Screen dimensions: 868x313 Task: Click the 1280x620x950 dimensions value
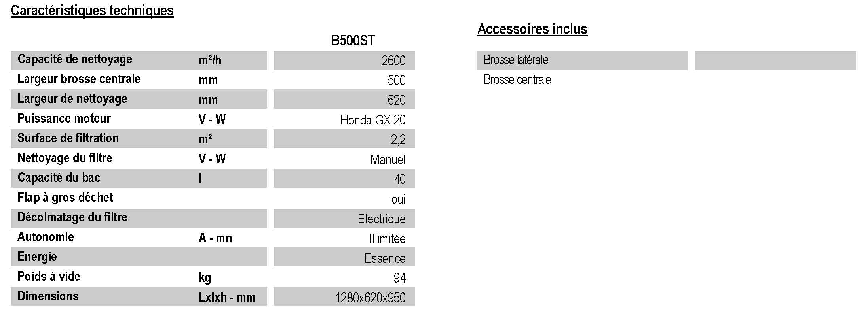[370, 298]
